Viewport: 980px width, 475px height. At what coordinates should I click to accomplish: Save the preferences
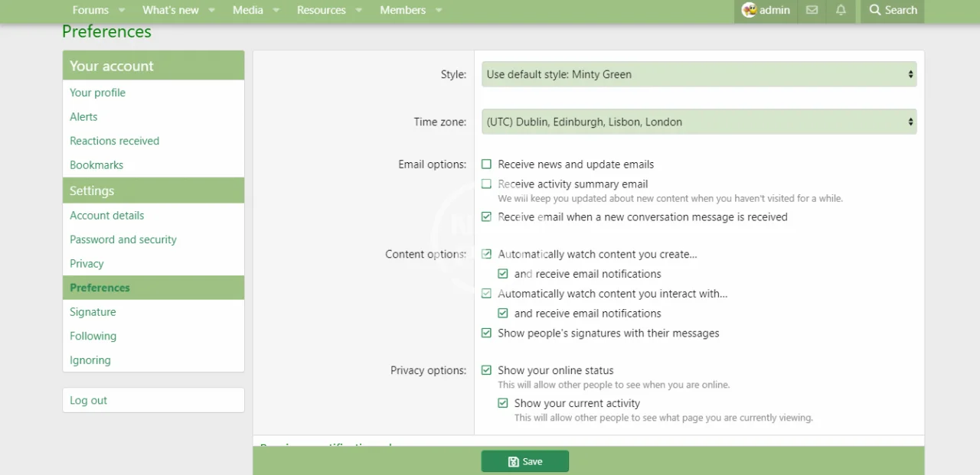coord(524,461)
